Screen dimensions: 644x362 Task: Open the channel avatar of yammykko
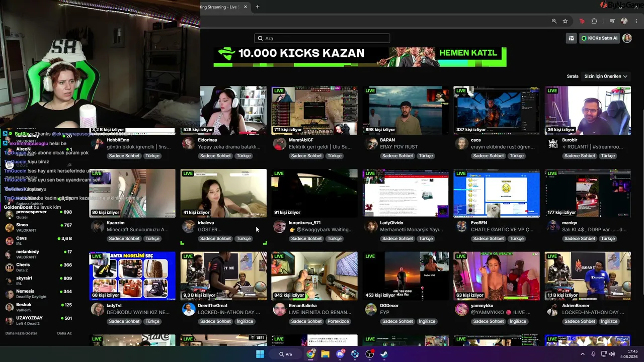(461, 309)
